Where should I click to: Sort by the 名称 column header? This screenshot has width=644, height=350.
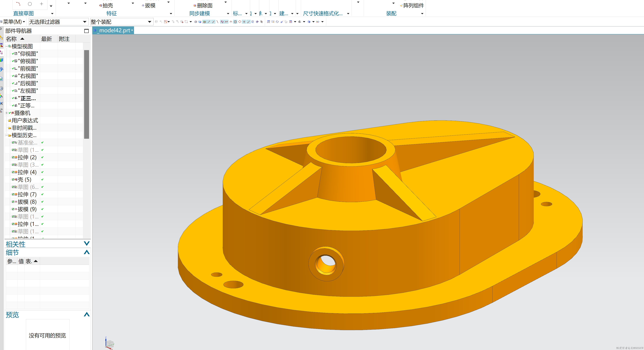click(23, 39)
